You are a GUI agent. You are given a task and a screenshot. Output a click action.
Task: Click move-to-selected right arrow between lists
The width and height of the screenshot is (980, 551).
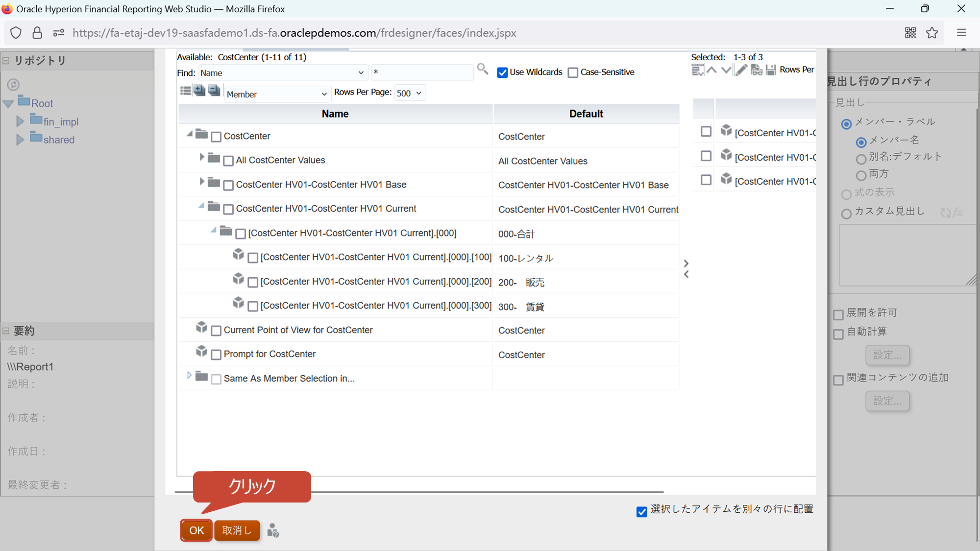(x=686, y=264)
